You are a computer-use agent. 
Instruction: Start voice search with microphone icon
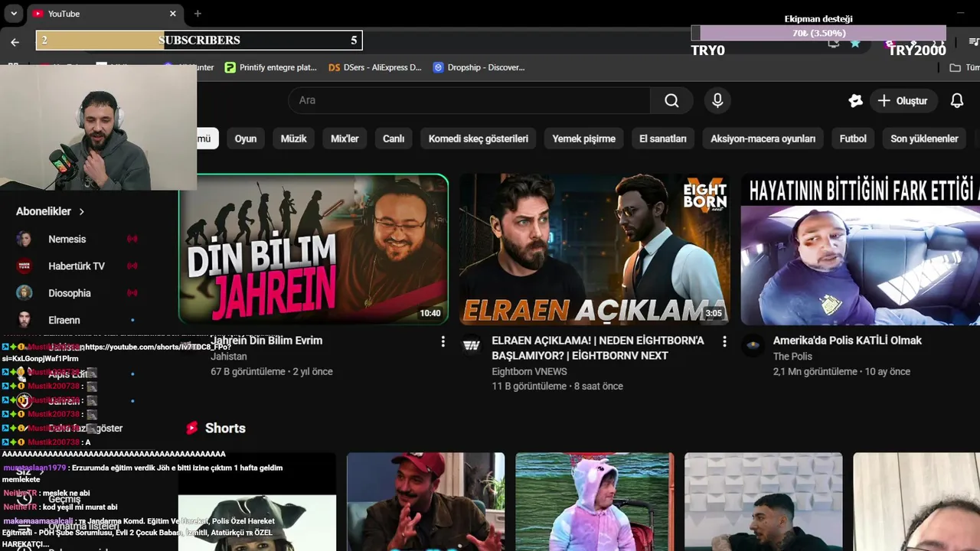tap(717, 100)
